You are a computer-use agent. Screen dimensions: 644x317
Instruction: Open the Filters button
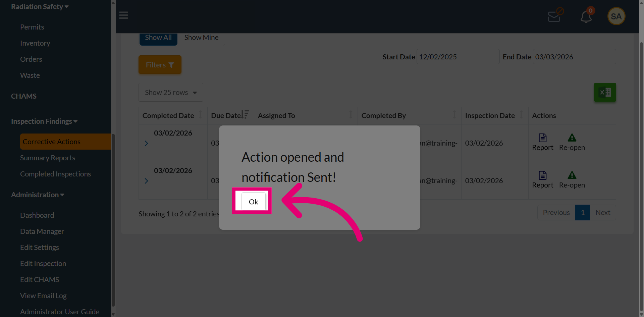pyautogui.click(x=160, y=65)
